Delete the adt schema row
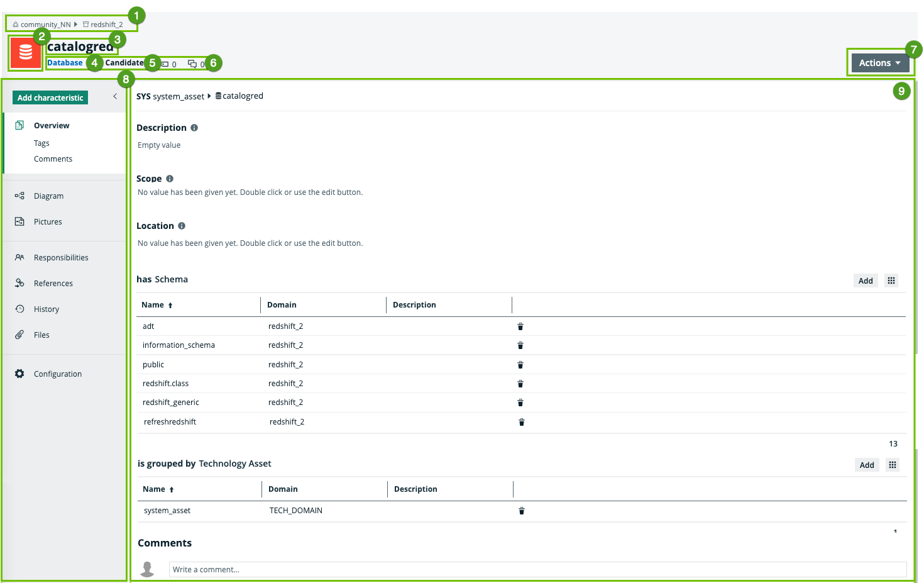The width and height of the screenshot is (924, 583). [x=520, y=326]
